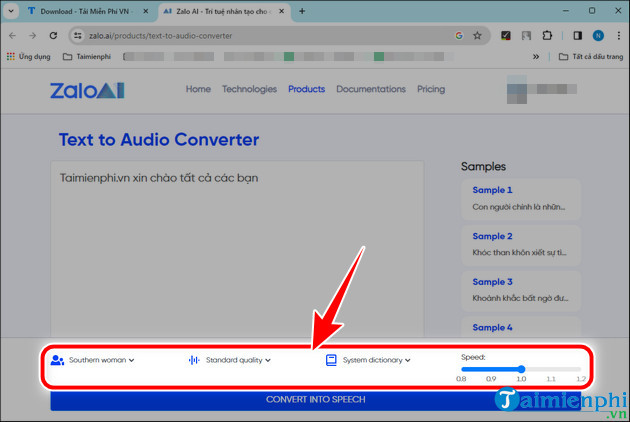Open the Tất cả dấu trang folder
The height and width of the screenshot is (422, 630).
[x=591, y=57]
